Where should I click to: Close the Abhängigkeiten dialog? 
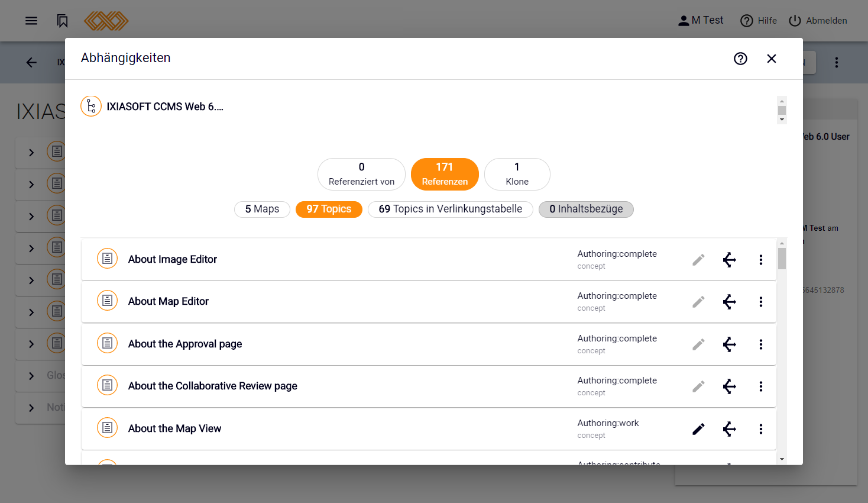tap(772, 59)
